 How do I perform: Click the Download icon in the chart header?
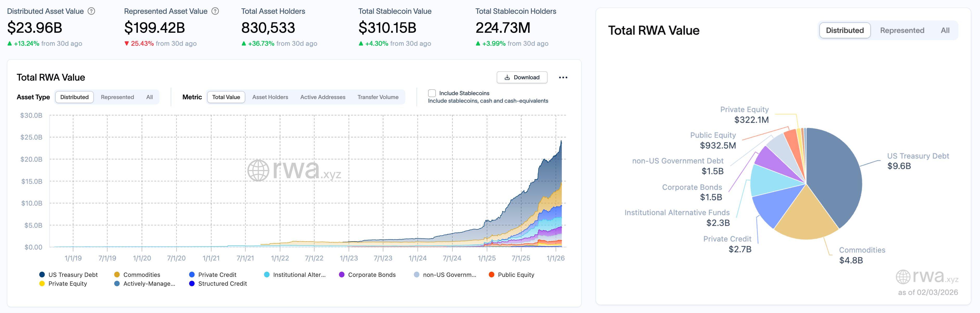507,77
